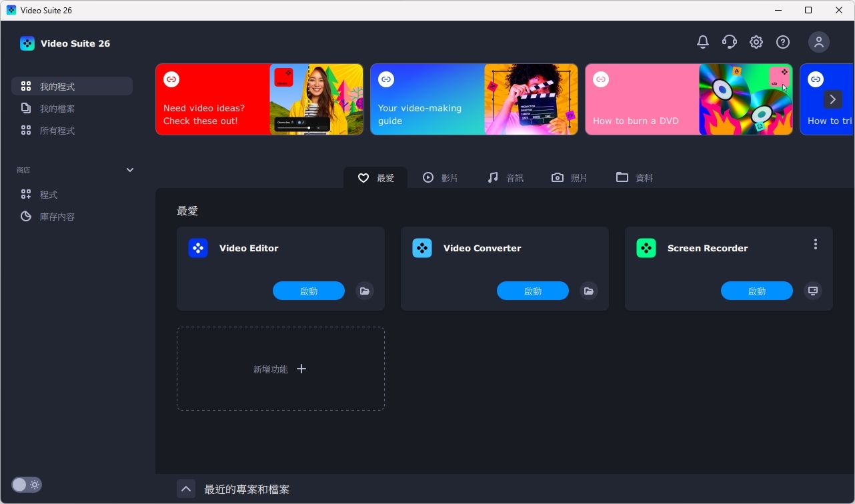Image resolution: width=855 pixels, height=504 pixels.
Task: Open support headset icon
Action: click(730, 42)
